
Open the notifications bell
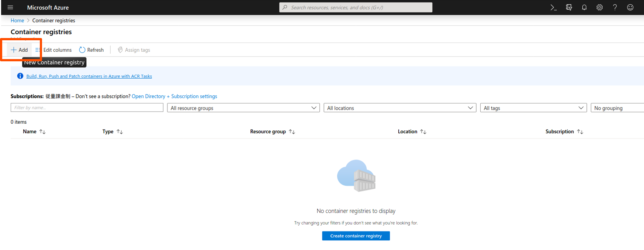[x=584, y=7]
